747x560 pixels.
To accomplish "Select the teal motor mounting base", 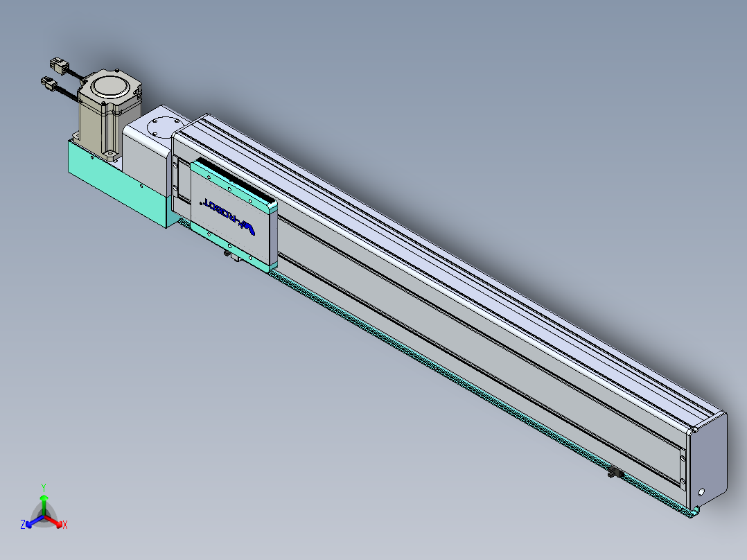I will (118, 185).
